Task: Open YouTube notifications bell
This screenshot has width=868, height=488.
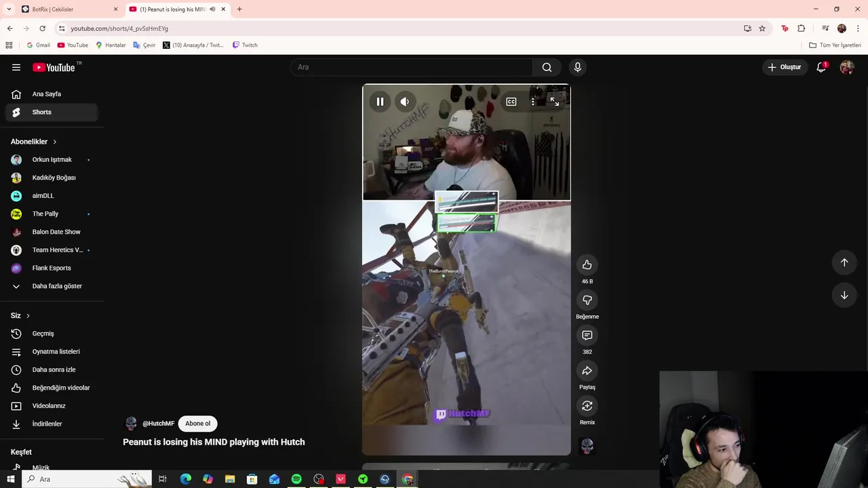Action: pyautogui.click(x=821, y=67)
